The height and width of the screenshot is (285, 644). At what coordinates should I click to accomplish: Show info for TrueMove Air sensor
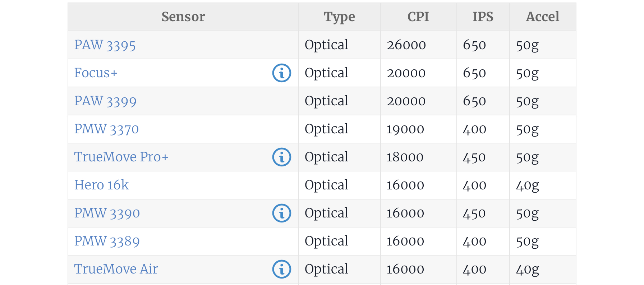[x=281, y=270]
